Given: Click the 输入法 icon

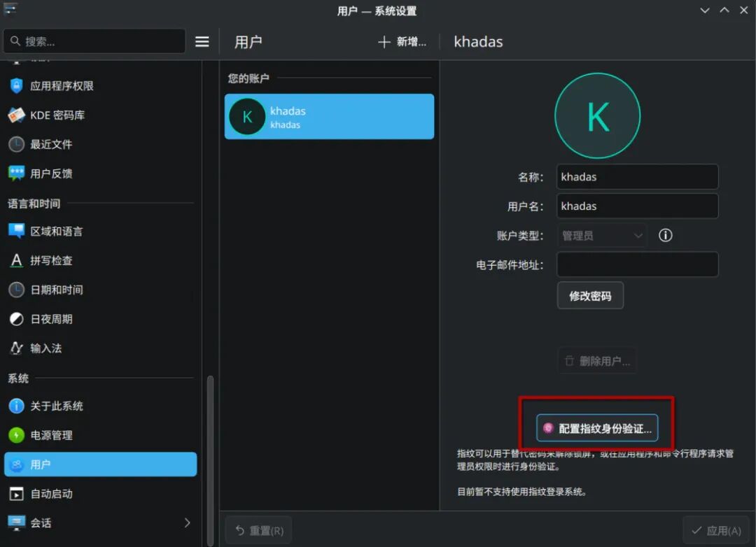Looking at the screenshot, I should pos(16,348).
